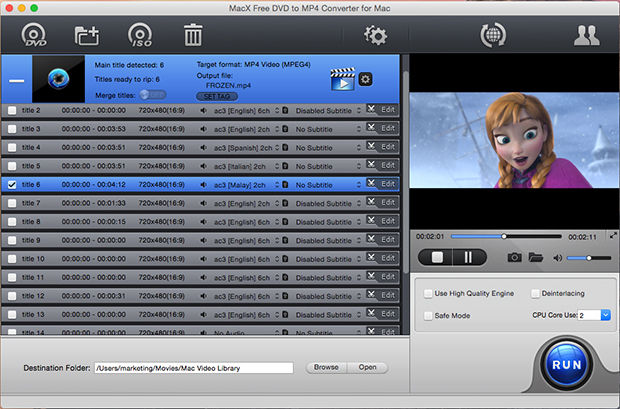Image resolution: width=620 pixels, height=409 pixels.
Task: Enable Safe Mode checkbox
Action: (x=428, y=316)
